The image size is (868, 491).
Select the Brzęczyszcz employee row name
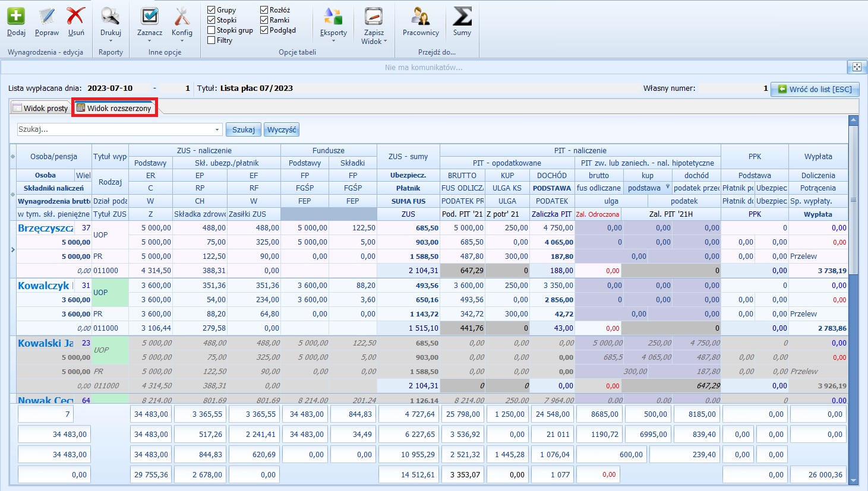pyautogui.click(x=46, y=228)
